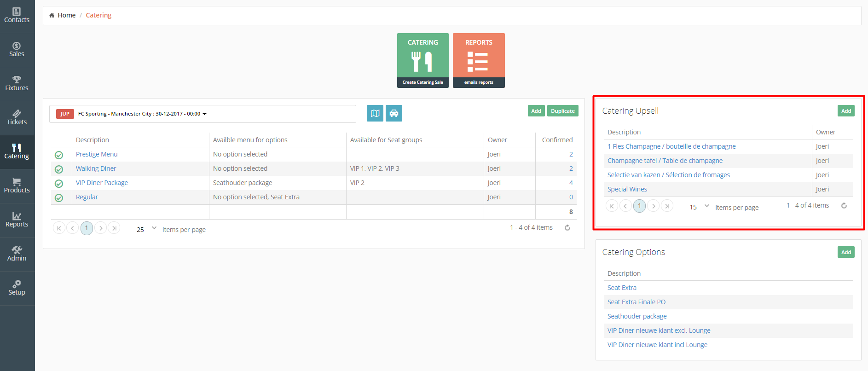Image resolution: width=868 pixels, height=371 pixels.
Task: Toggle the green check for Regular
Action: [59, 198]
